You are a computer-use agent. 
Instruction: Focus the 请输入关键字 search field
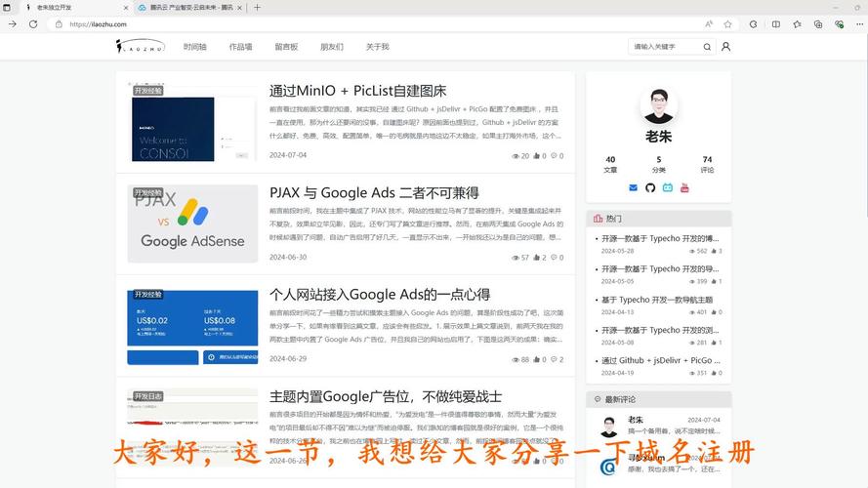click(x=666, y=47)
